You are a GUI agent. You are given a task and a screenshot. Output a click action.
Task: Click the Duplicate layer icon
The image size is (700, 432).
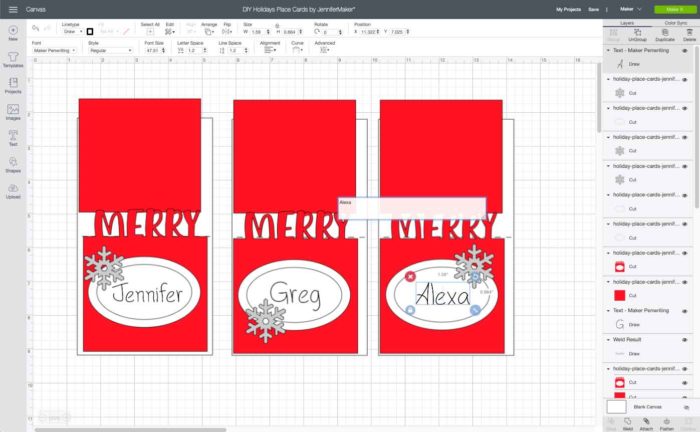665,34
